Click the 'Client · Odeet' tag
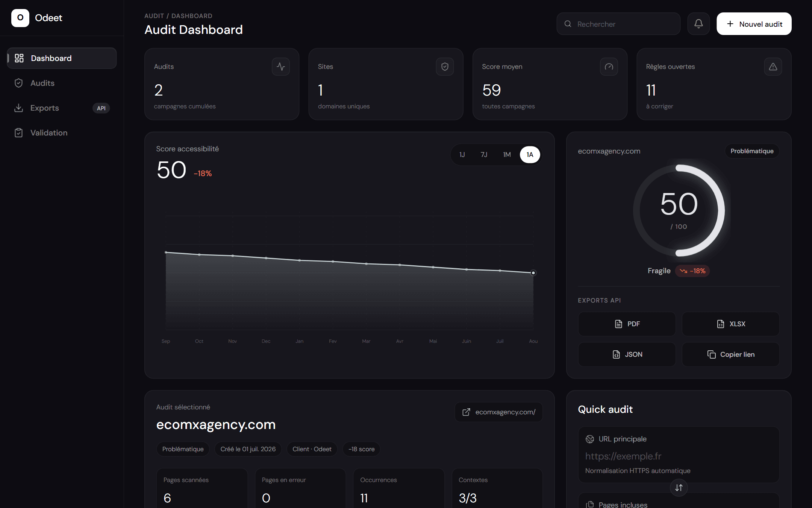 click(312, 449)
